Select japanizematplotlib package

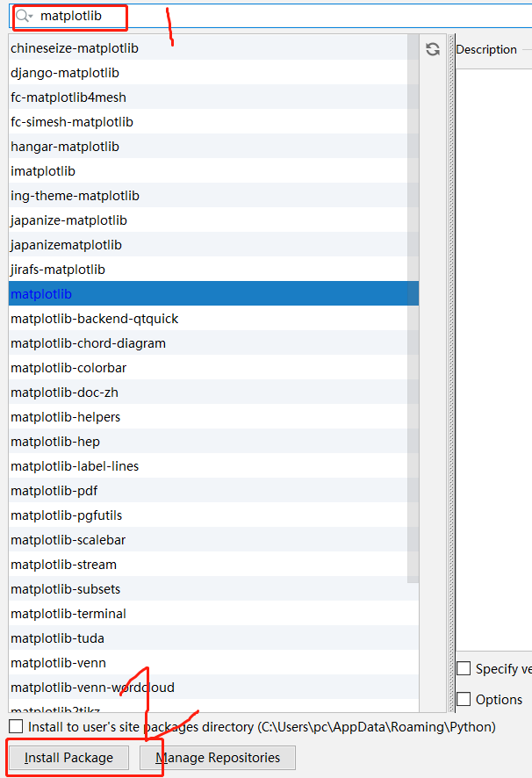[x=213, y=245]
